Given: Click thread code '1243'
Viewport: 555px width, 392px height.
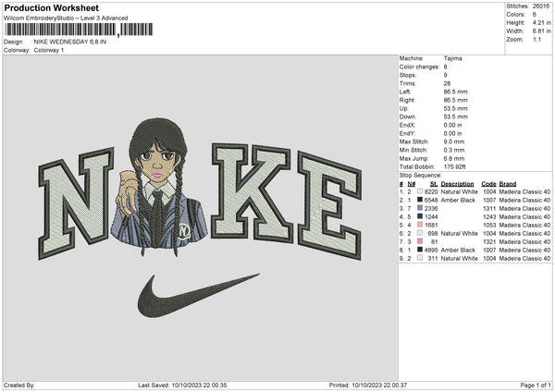Looking at the screenshot, I should tap(489, 216).
